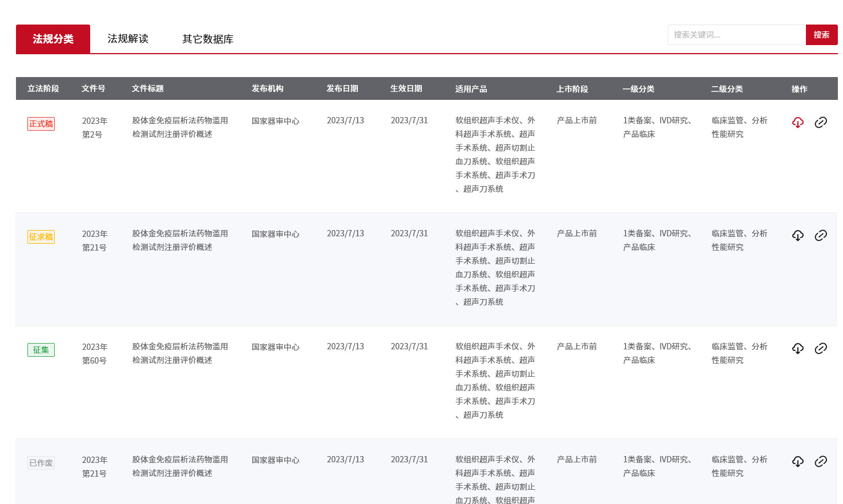Download the 已作废 row document
The image size is (843, 504).
(x=797, y=461)
